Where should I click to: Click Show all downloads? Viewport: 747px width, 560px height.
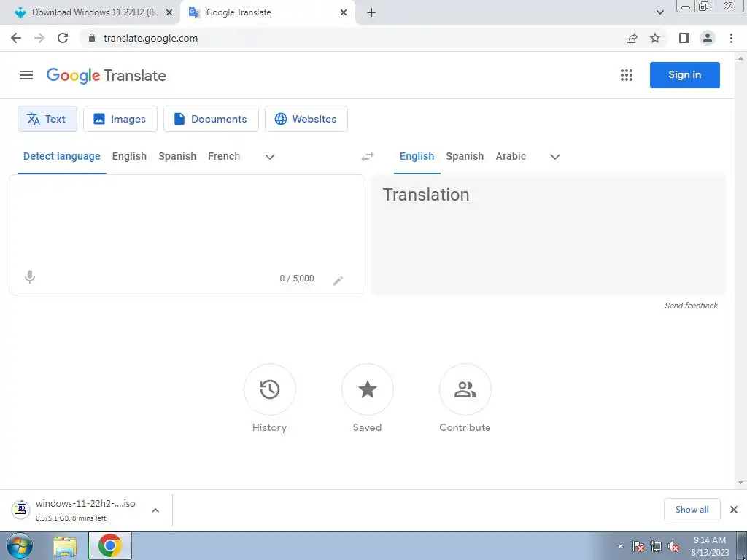(x=692, y=510)
